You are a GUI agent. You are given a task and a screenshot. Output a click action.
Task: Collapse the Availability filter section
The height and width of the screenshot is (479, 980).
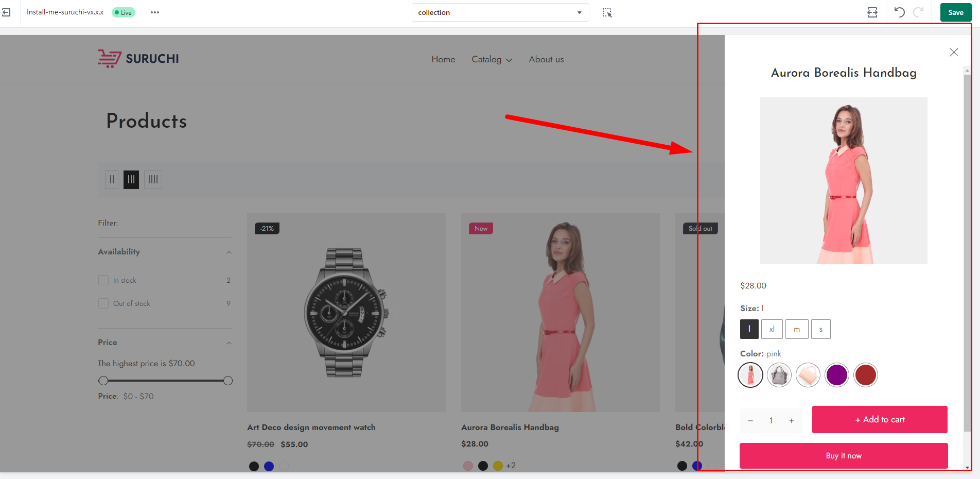point(229,252)
